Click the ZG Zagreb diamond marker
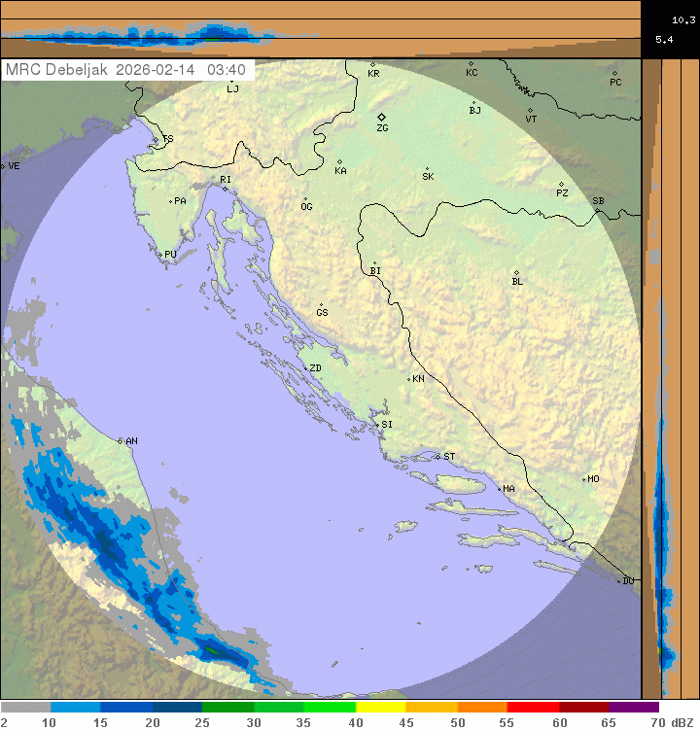This screenshot has height=730, width=700. [382, 117]
